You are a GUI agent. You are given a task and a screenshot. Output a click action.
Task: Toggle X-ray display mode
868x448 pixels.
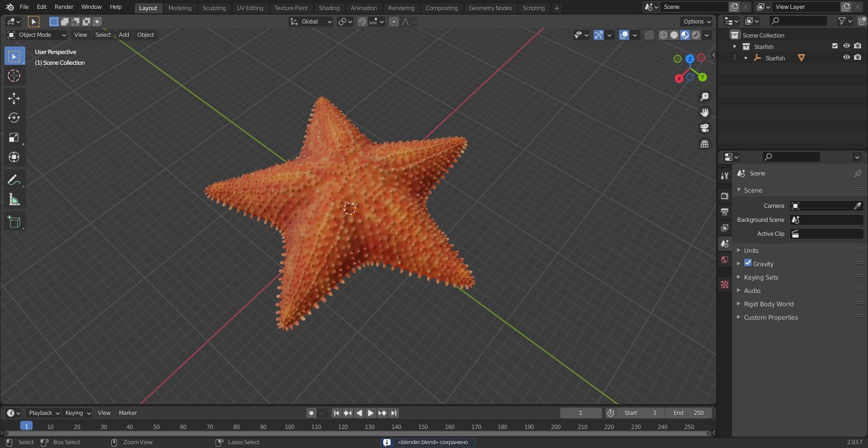(x=649, y=35)
